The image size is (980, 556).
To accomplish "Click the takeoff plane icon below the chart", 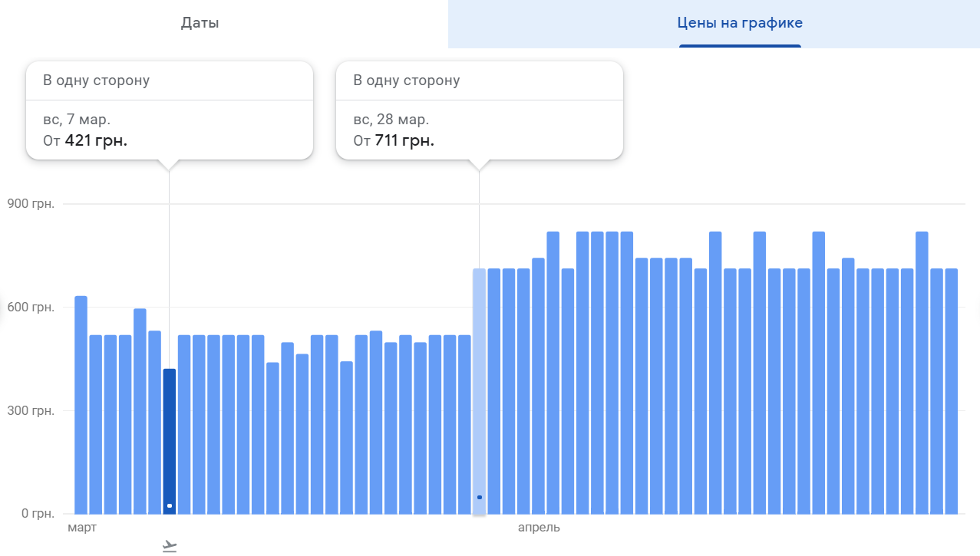I will [x=170, y=546].
